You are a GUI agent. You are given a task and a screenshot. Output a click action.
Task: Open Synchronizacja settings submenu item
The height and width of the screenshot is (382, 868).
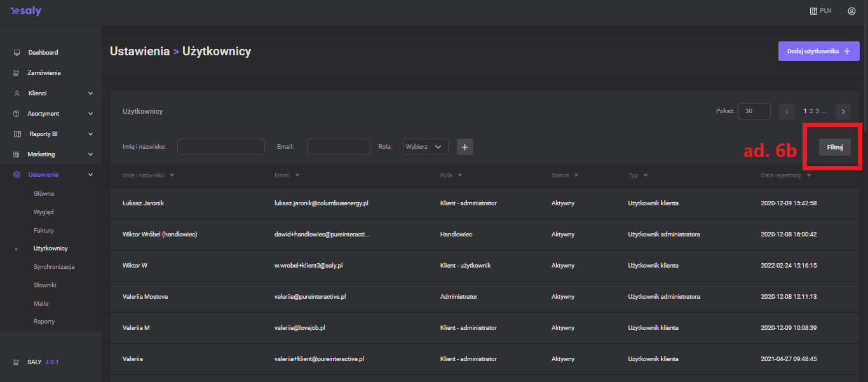pyautogui.click(x=54, y=267)
